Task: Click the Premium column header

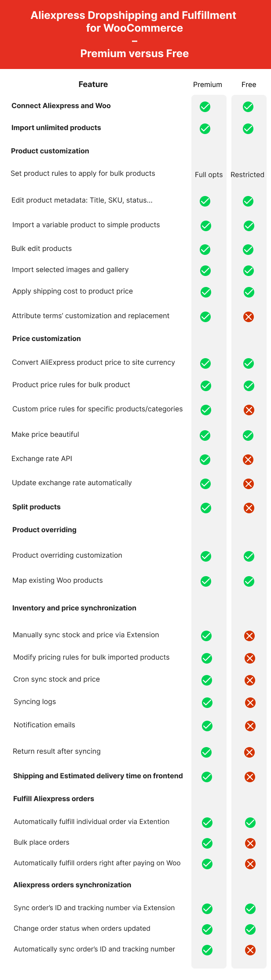Action: tap(208, 85)
